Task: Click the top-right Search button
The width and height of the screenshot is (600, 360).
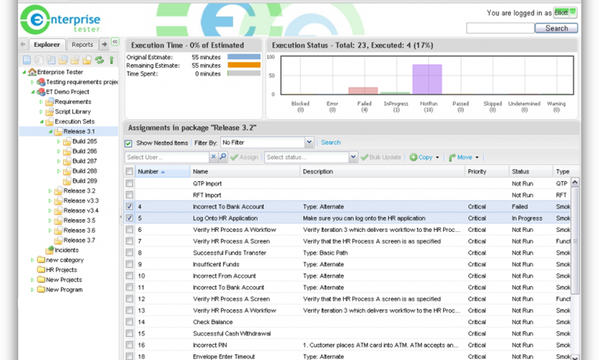Action: [x=556, y=28]
